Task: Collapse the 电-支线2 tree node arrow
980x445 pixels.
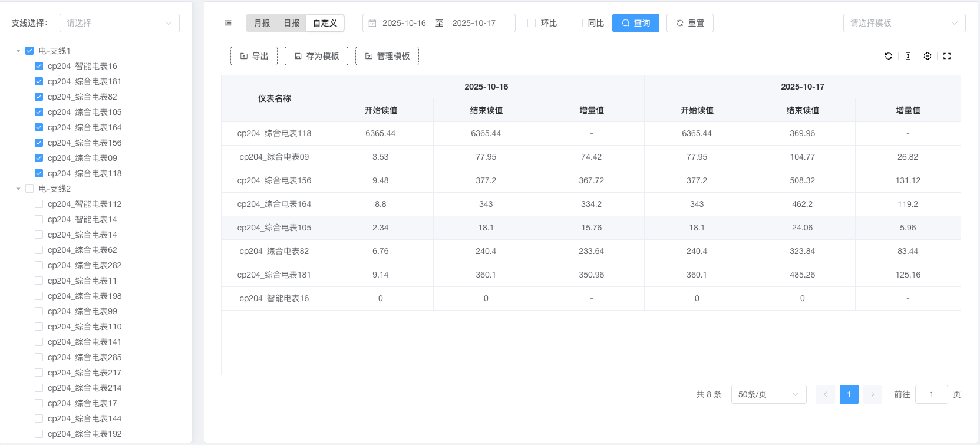Action: point(18,189)
